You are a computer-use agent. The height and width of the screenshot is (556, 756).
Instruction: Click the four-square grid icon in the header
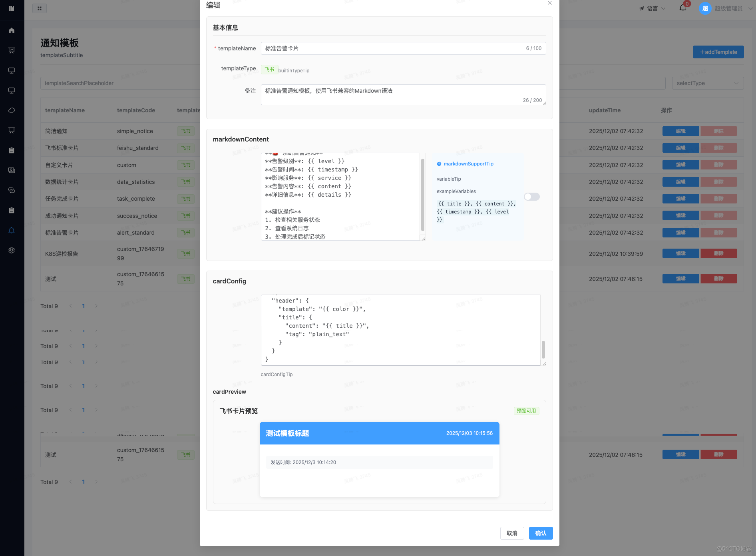click(40, 8)
